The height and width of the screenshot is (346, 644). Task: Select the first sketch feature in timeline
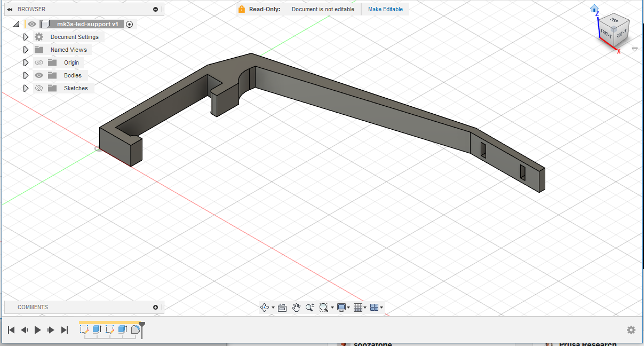coord(84,329)
